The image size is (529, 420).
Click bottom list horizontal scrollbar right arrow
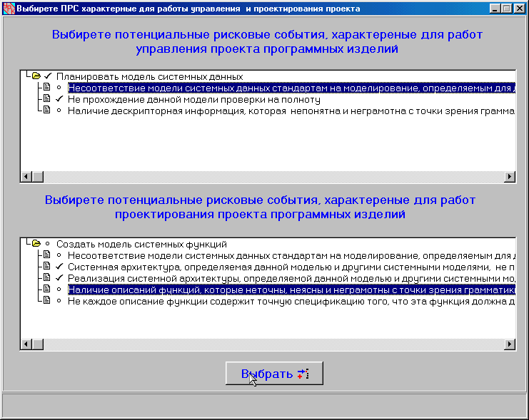pos(510,344)
